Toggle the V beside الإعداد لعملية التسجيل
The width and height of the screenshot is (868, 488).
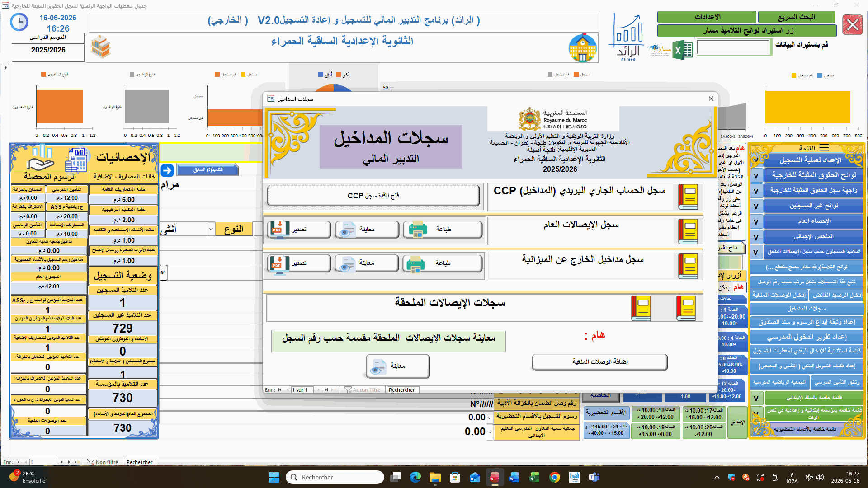pyautogui.click(x=756, y=160)
